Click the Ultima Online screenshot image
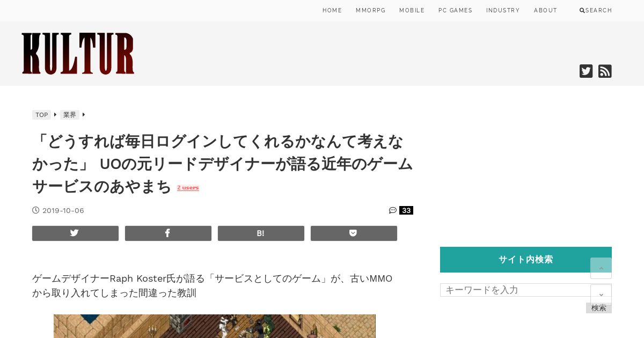 pos(215,326)
